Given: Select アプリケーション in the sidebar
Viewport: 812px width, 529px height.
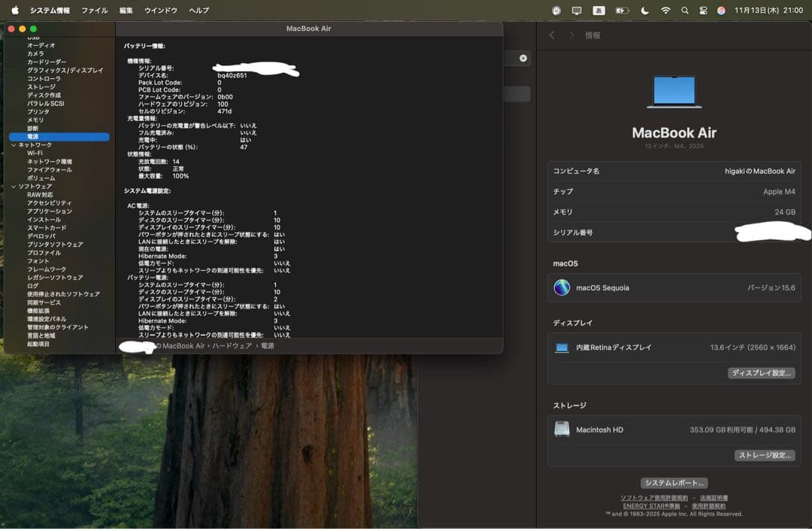Looking at the screenshot, I should click(x=49, y=211).
